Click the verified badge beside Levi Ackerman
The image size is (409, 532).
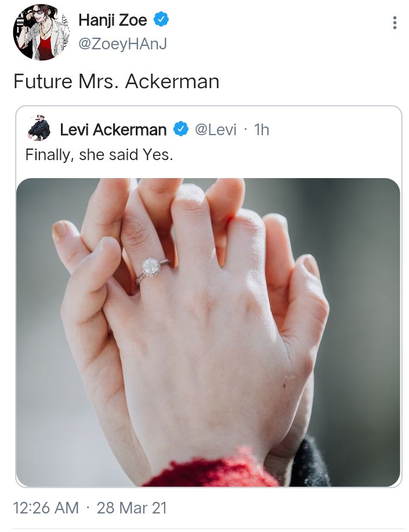click(181, 129)
